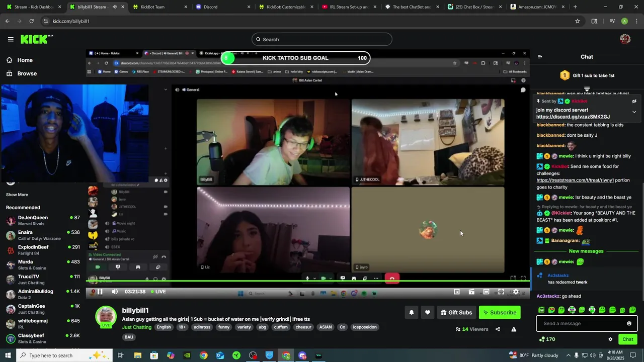644x362 pixels.
Task: Click the Gift Subs button
Action: pos(456,312)
